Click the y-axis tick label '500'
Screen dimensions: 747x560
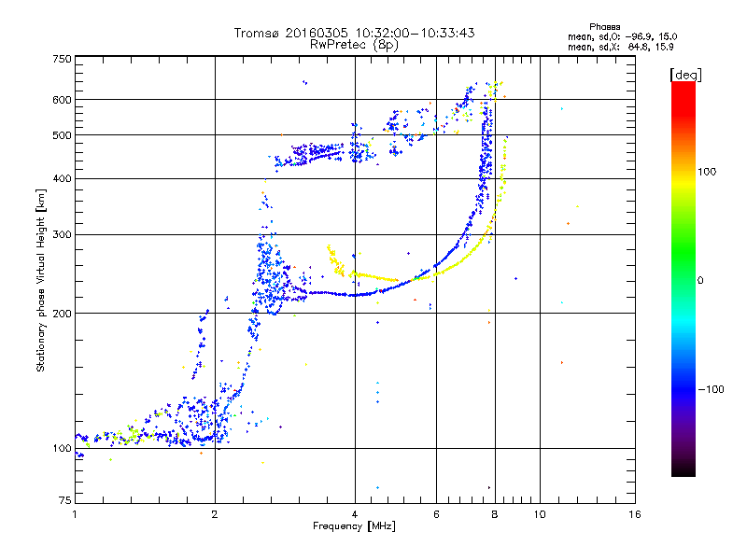(62, 135)
